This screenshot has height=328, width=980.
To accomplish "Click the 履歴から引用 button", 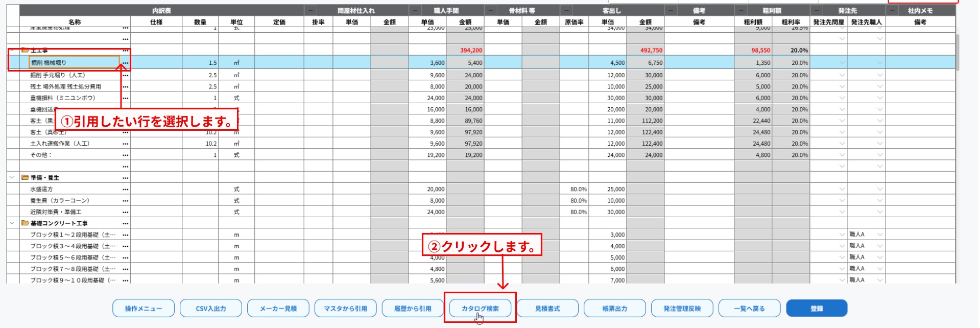I will click(413, 309).
